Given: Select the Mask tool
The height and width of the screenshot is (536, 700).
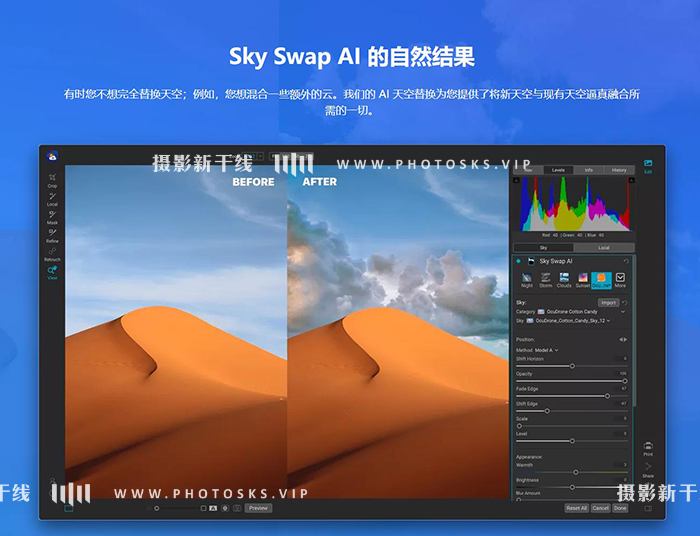Looking at the screenshot, I should click(52, 217).
